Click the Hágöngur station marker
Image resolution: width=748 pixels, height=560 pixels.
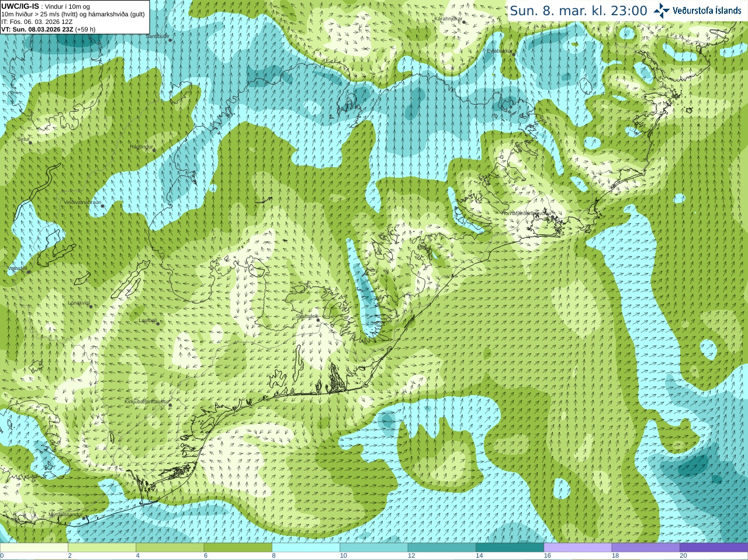pos(154,150)
